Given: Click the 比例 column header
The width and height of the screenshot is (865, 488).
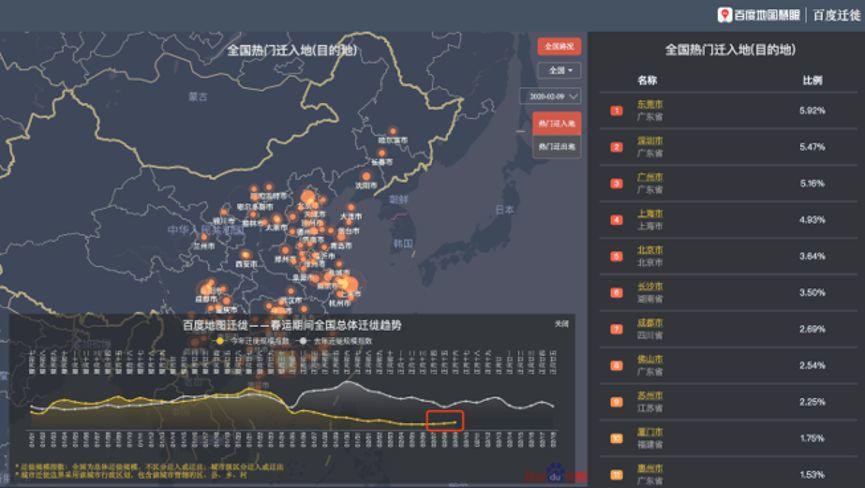Looking at the screenshot, I should click(x=812, y=80).
